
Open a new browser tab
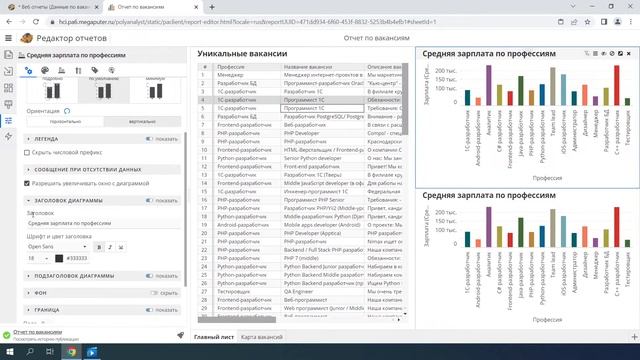point(212,7)
